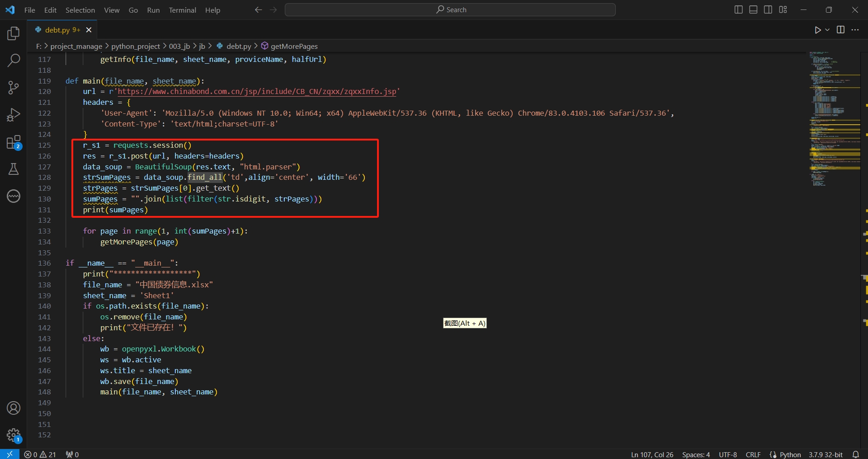The width and height of the screenshot is (868, 459).
Task: Click the print(sumPages) line
Action: tap(115, 210)
